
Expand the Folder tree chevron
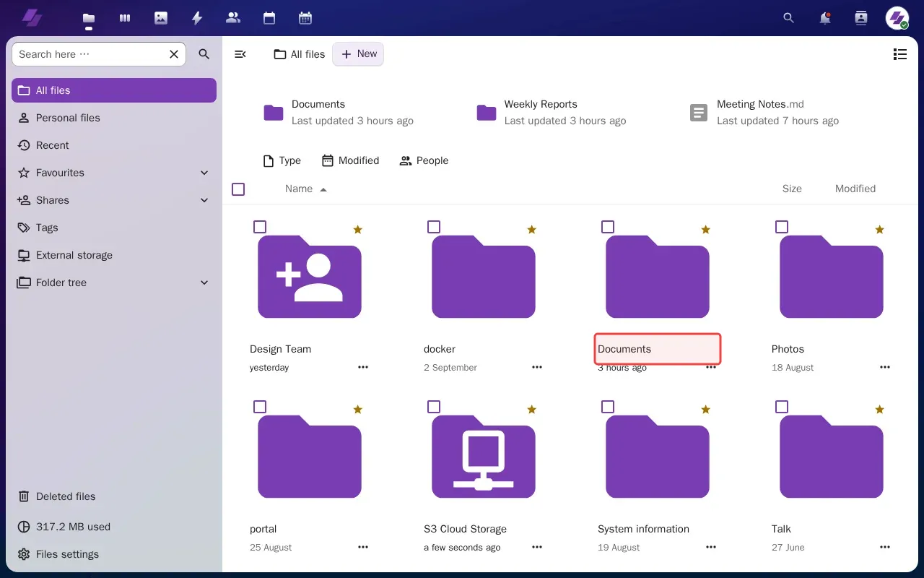204,282
